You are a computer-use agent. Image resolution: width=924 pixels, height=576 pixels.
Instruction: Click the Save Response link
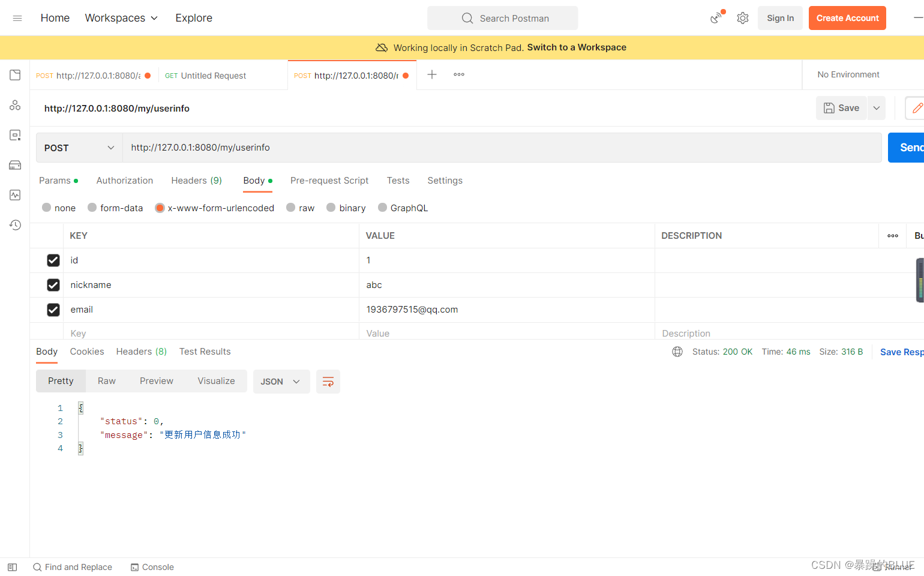[x=902, y=352]
